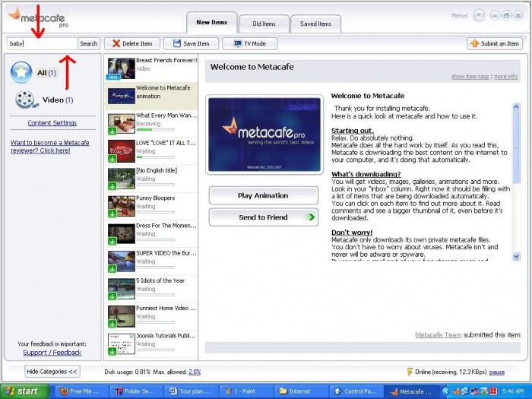Select the Funniest Home Video item title
The height and width of the screenshot is (399, 532).
pos(166,308)
